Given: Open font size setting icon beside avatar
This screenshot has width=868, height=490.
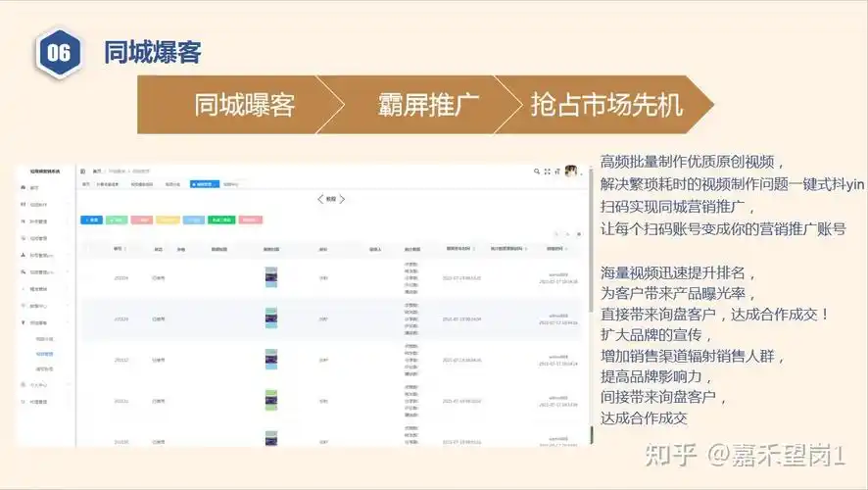Looking at the screenshot, I should pyautogui.click(x=557, y=171).
